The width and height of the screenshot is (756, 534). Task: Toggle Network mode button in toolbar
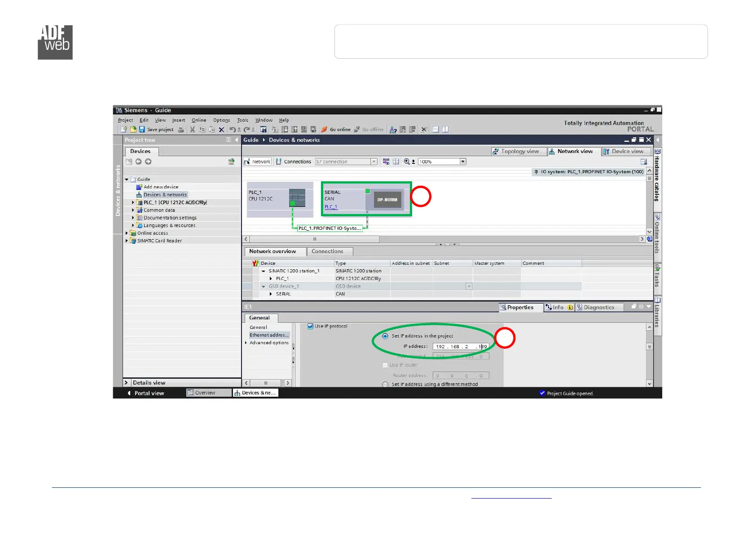[257, 162]
